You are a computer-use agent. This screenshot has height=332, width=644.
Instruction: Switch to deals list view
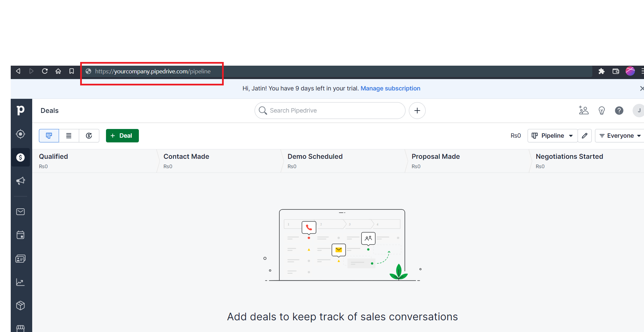click(69, 136)
